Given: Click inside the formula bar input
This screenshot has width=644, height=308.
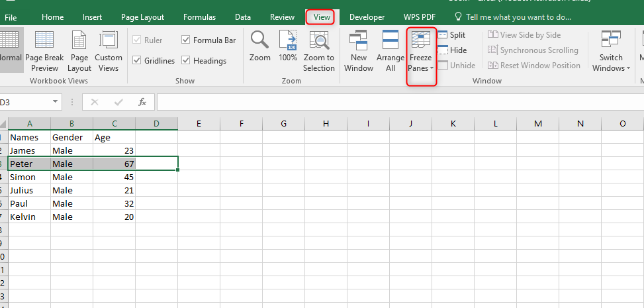Looking at the screenshot, I should pyautogui.click(x=400, y=102).
